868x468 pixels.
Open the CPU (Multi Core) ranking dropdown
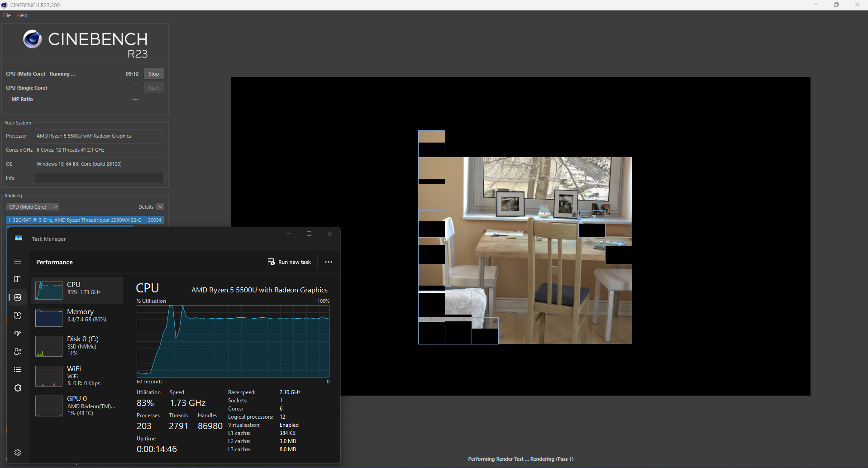[33, 207]
